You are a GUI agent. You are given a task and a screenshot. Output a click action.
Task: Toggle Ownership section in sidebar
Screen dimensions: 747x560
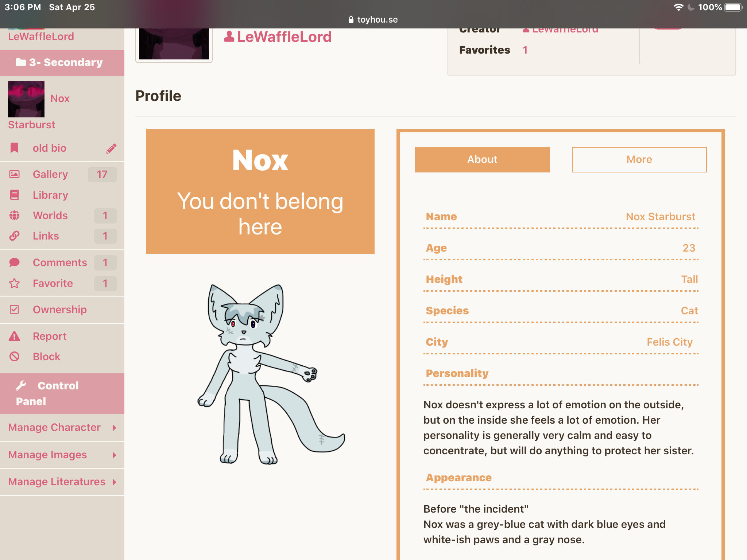coord(60,308)
